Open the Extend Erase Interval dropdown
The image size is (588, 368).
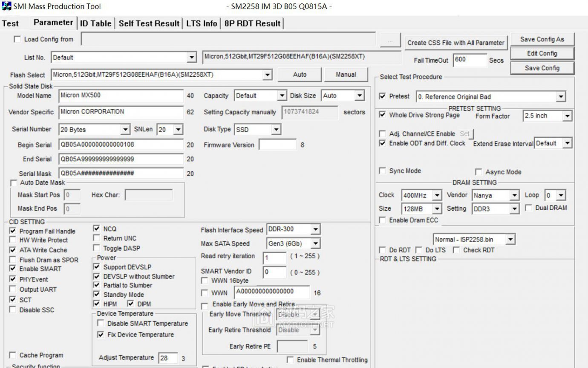(x=553, y=143)
